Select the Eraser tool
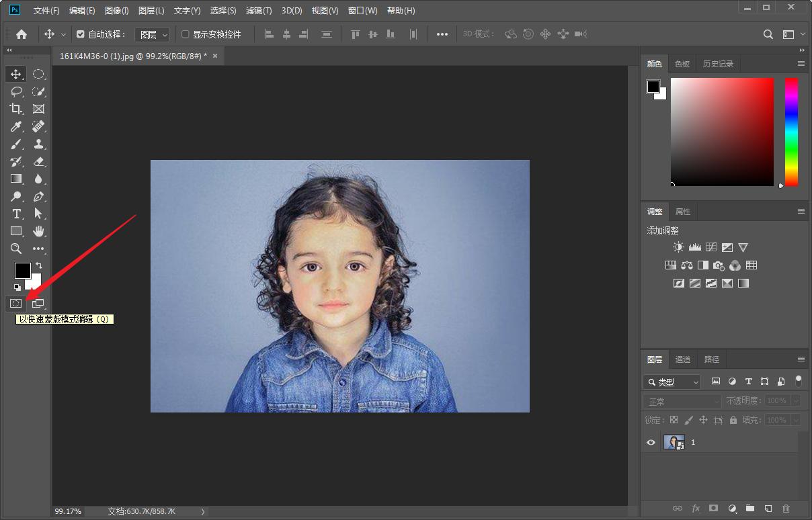The height and width of the screenshot is (520, 812). point(39,161)
